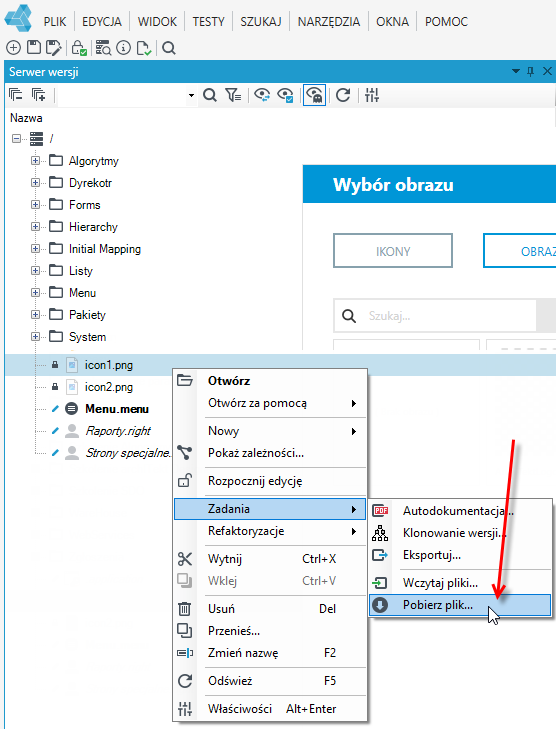Viewport: 556px width, 729px height.
Task: Click the new item plus circle icon
Action: 13,47
